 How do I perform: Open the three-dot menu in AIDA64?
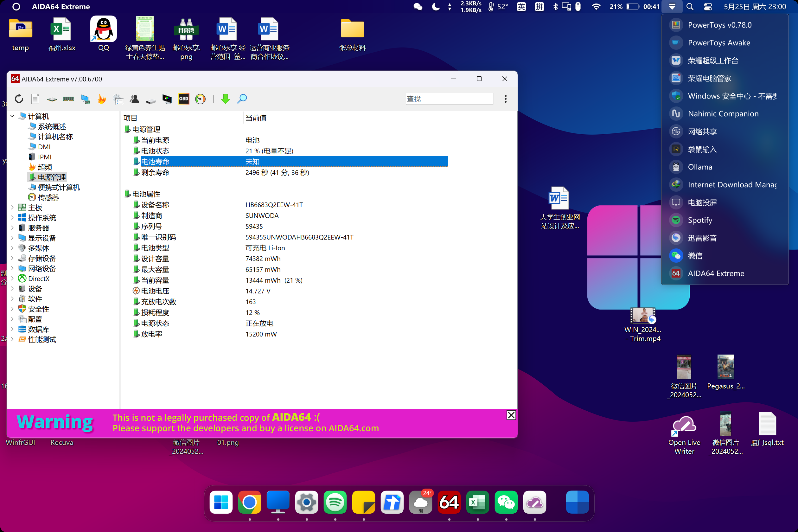(x=505, y=99)
